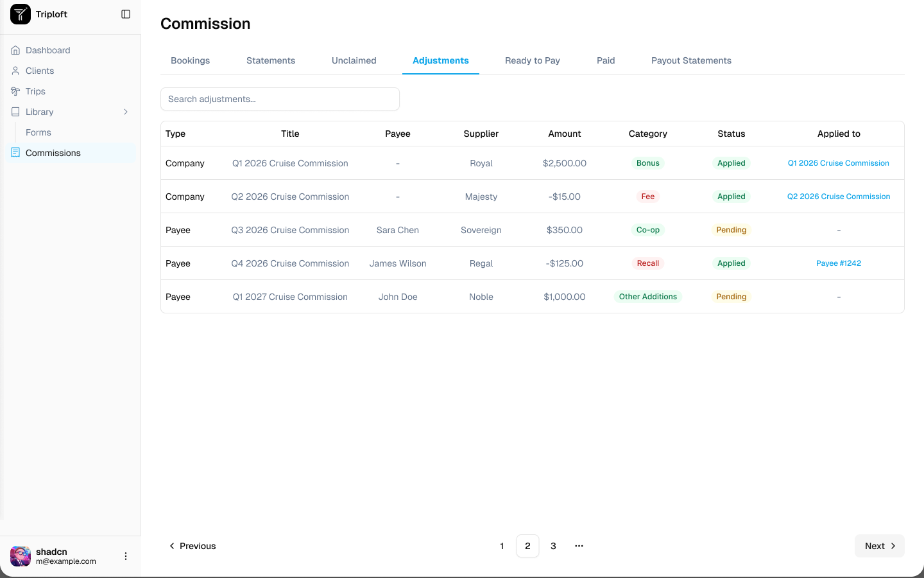
Task: Click the Triploft logo icon
Action: (x=21, y=14)
